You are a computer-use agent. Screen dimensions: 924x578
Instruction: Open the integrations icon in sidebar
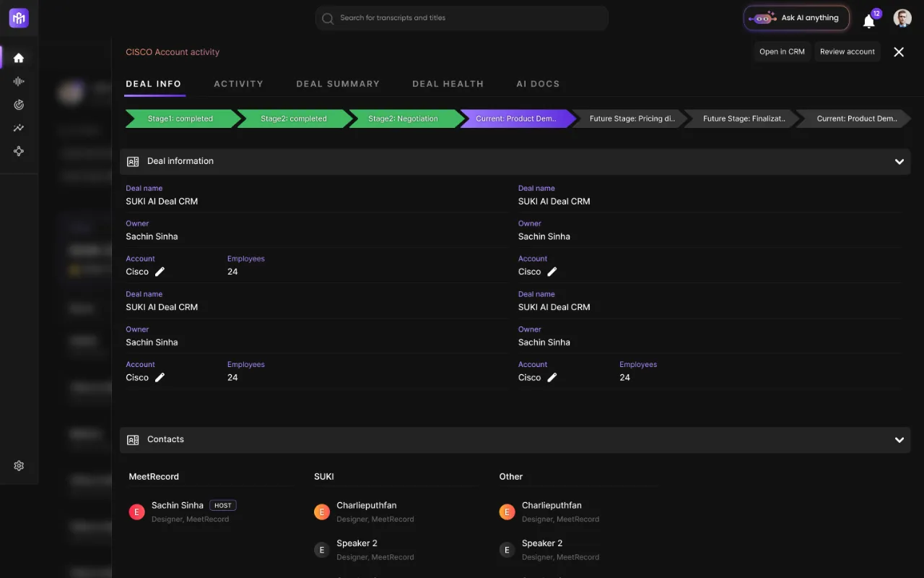click(x=19, y=151)
